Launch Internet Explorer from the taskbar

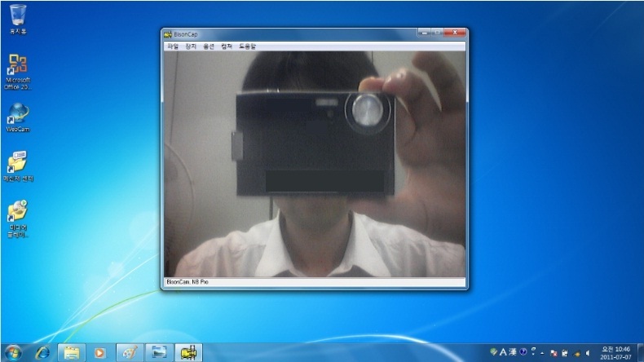pyautogui.click(x=42, y=352)
